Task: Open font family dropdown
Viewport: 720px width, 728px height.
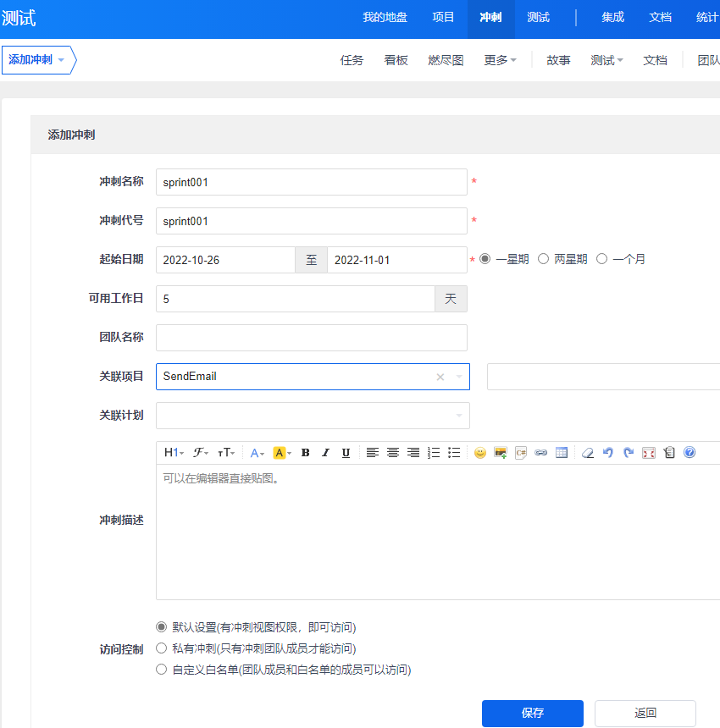Action: [201, 453]
